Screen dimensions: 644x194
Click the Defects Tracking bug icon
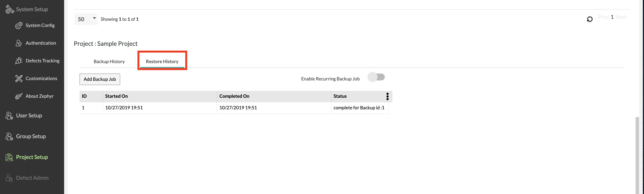tap(19, 61)
